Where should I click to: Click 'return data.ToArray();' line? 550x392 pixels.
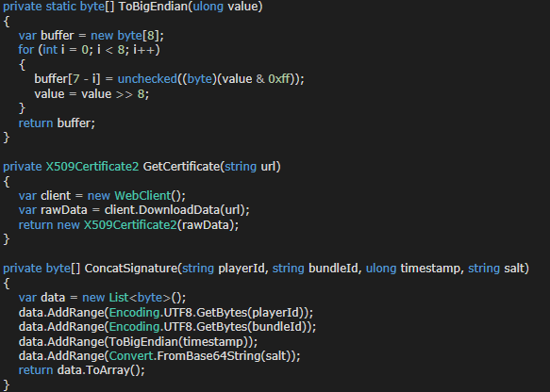pyautogui.click(x=82, y=370)
